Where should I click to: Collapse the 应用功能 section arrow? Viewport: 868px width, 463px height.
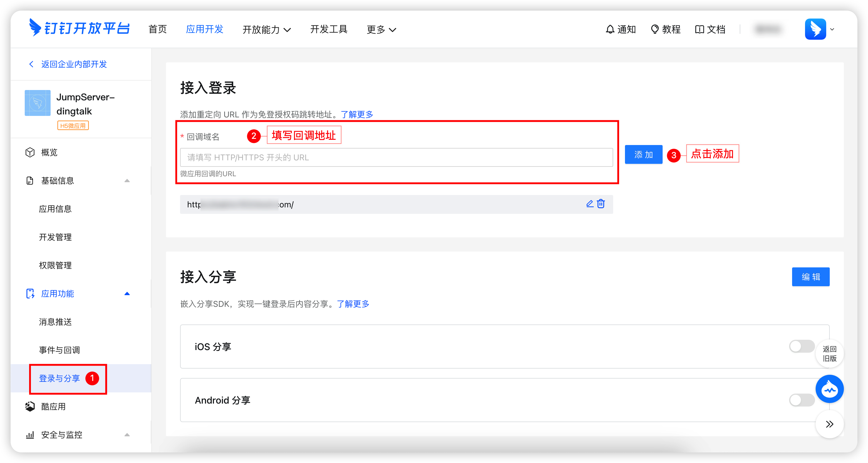tap(127, 294)
